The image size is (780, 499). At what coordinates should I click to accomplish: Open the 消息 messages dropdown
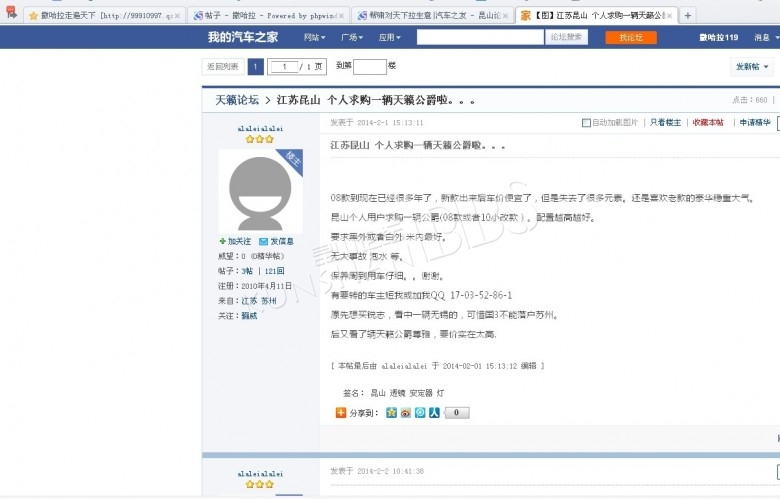pyautogui.click(x=766, y=37)
